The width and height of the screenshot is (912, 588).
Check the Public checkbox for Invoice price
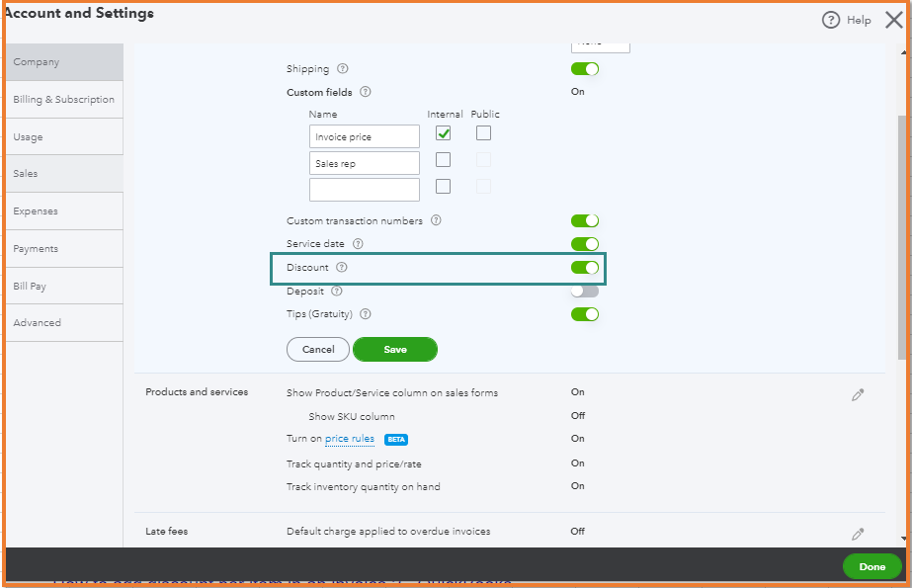coord(483,133)
